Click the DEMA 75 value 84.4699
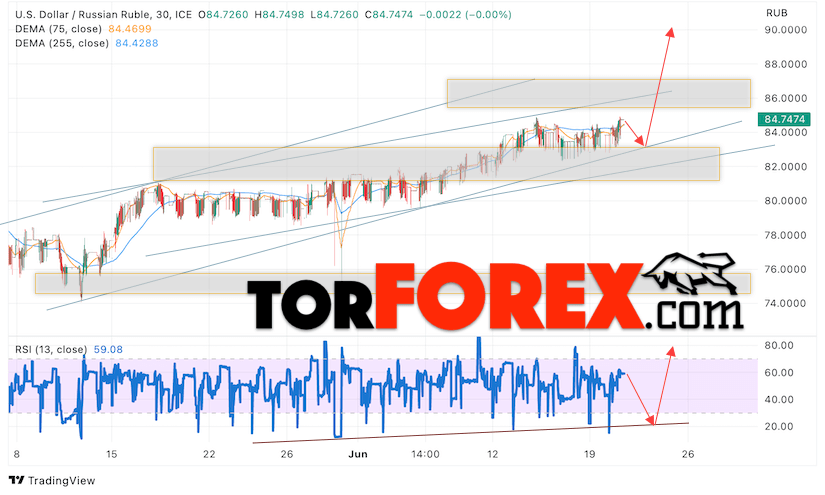 pyautogui.click(x=129, y=29)
